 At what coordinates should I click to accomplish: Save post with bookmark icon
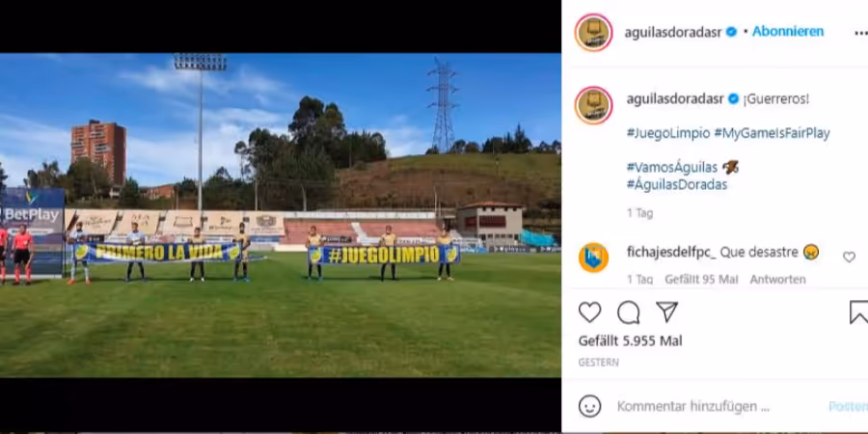click(858, 312)
